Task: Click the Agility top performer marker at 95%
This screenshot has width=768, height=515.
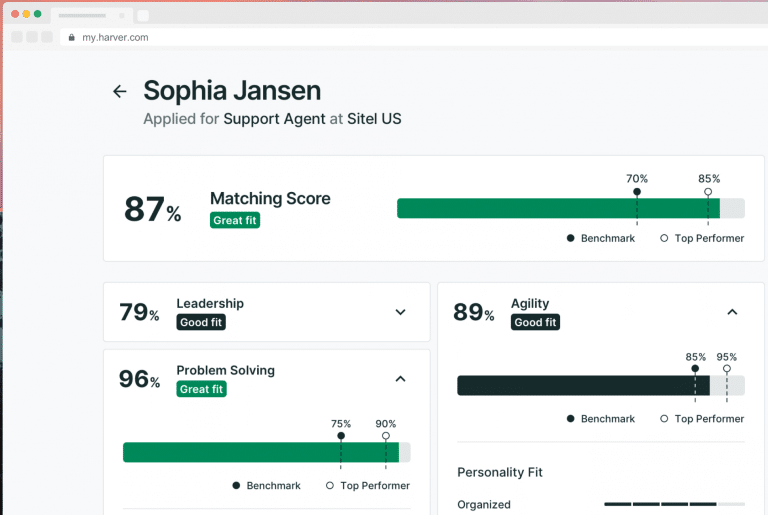Action: tap(727, 369)
